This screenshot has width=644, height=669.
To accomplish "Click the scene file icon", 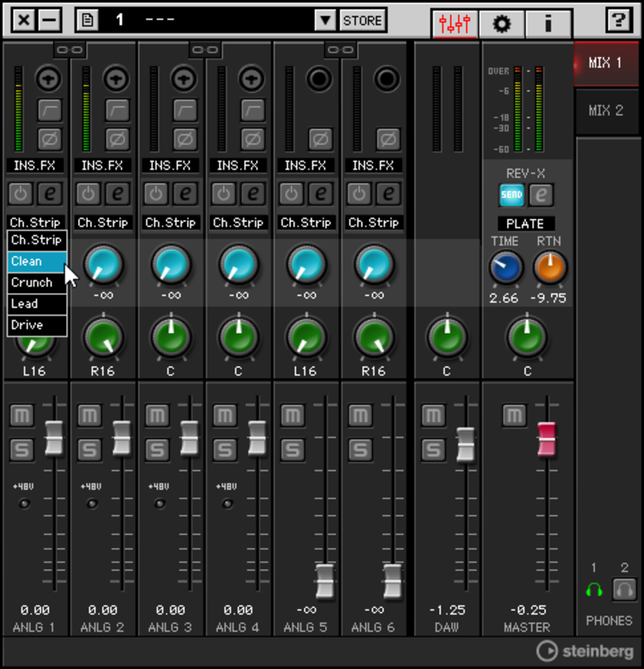I will click(x=88, y=20).
